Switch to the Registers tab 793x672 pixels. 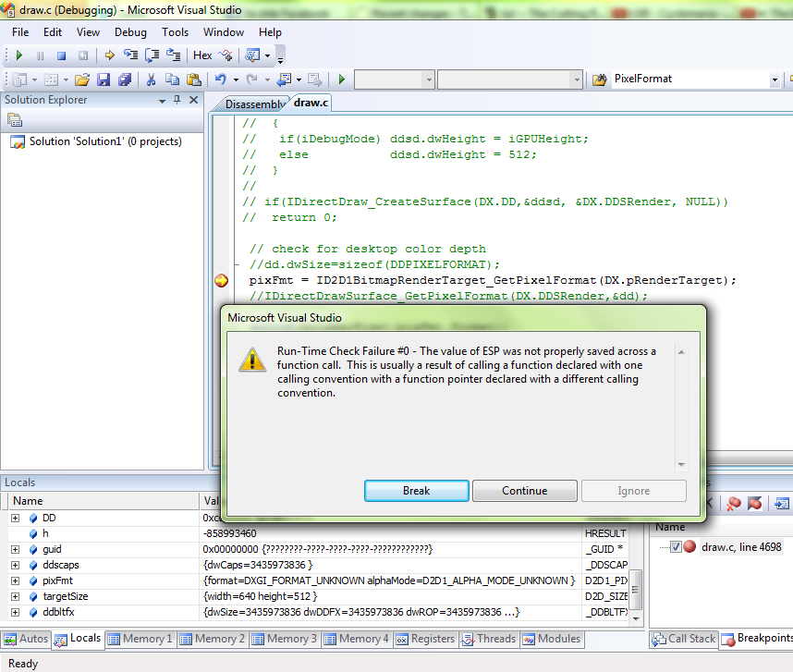tap(426, 639)
